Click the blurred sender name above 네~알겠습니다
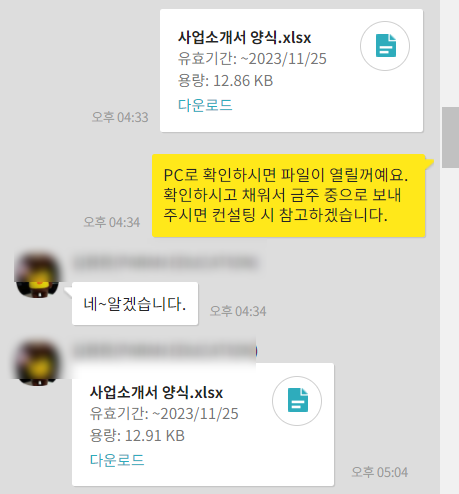Image resolution: width=459 pixels, height=494 pixels. pyautogui.click(x=166, y=262)
